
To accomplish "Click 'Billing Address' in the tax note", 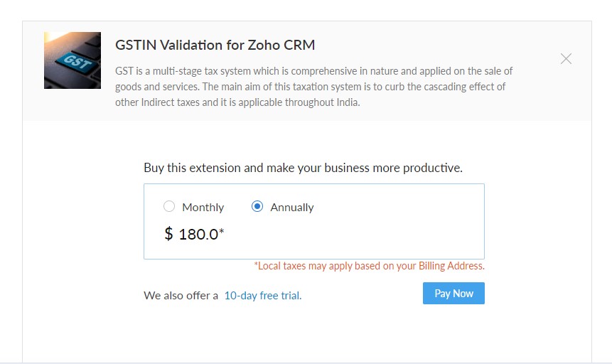I will (x=453, y=267).
